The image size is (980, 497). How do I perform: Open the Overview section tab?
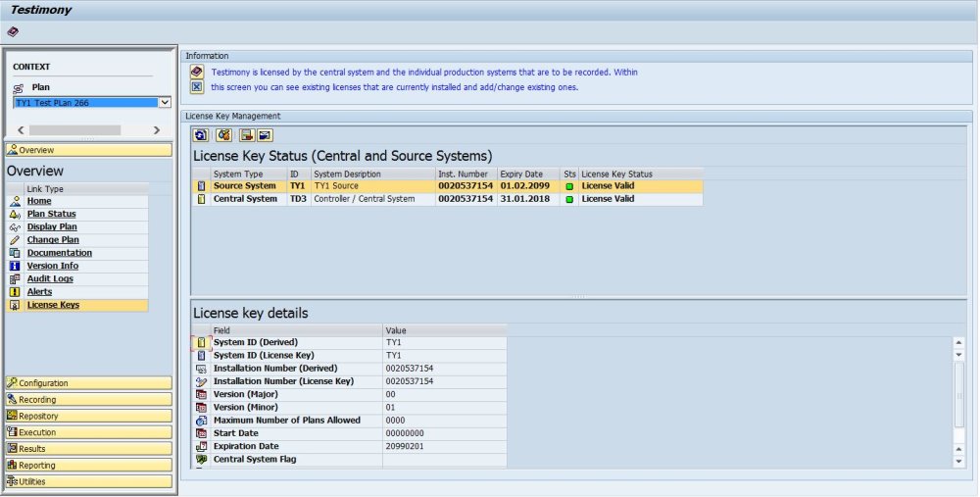click(89, 150)
